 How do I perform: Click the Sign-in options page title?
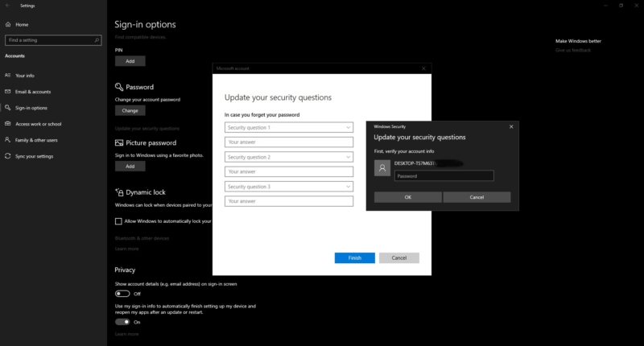coord(145,24)
